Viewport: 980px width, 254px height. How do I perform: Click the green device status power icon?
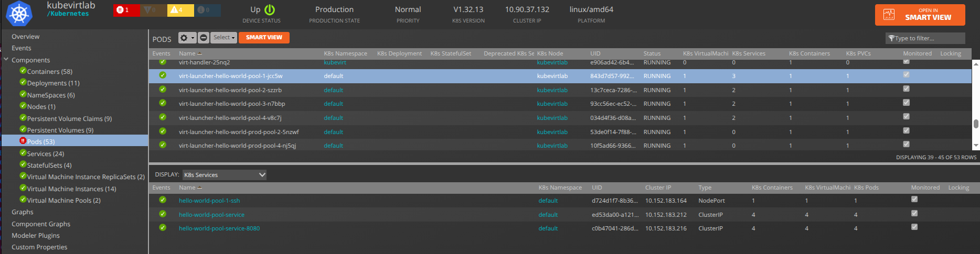coord(270,10)
